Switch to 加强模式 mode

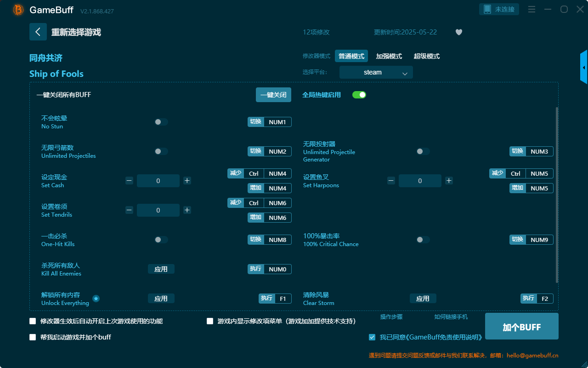coord(390,56)
